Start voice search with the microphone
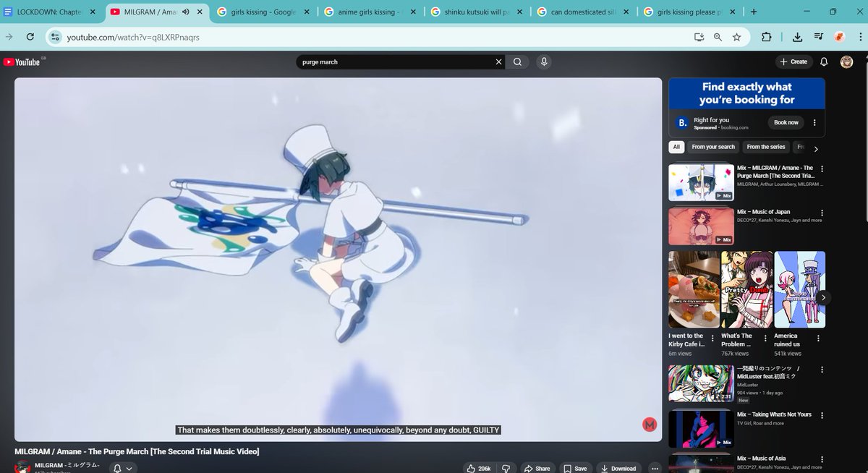 pyautogui.click(x=544, y=62)
